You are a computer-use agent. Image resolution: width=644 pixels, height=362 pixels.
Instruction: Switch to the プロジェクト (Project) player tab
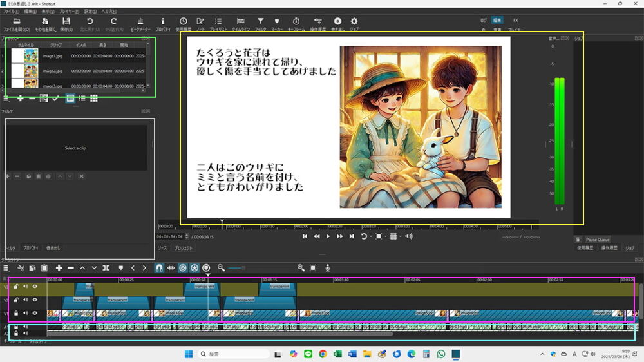pos(183,248)
